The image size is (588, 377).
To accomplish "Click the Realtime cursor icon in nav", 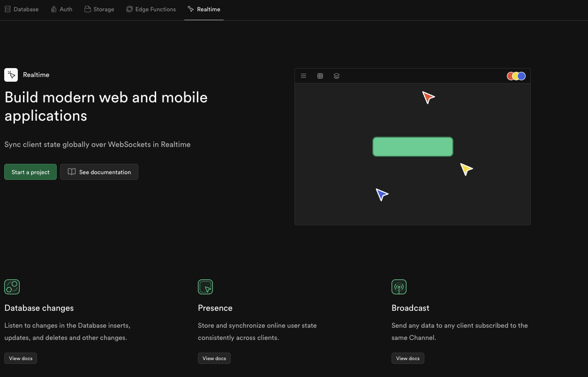I will [x=191, y=9].
